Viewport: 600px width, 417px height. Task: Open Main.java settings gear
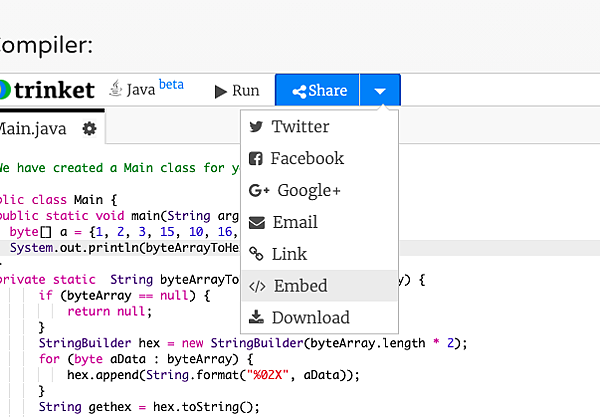pos(90,129)
